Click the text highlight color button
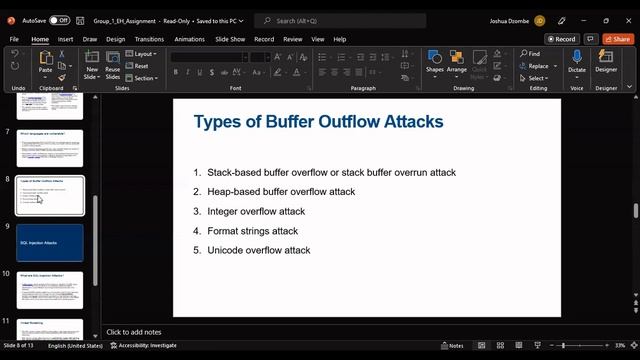 (278, 72)
